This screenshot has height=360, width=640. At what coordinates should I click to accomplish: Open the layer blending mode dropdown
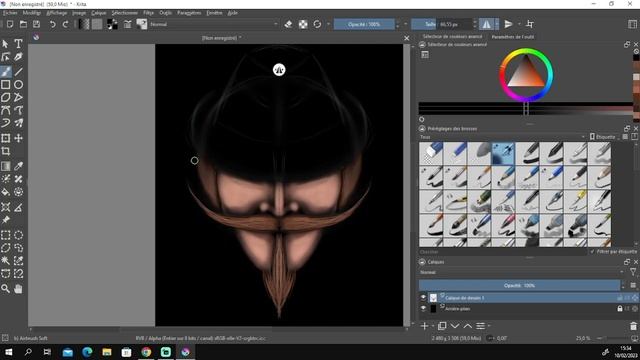pos(522,272)
